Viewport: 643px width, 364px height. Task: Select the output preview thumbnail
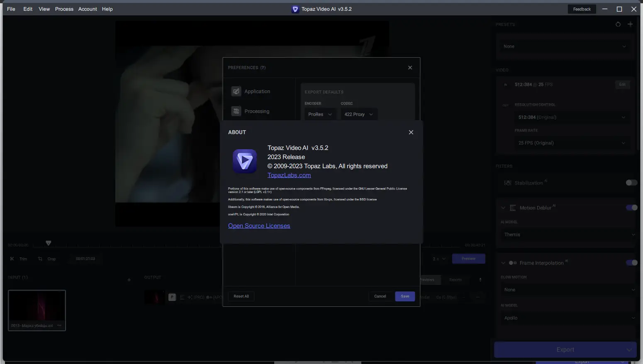point(155,297)
